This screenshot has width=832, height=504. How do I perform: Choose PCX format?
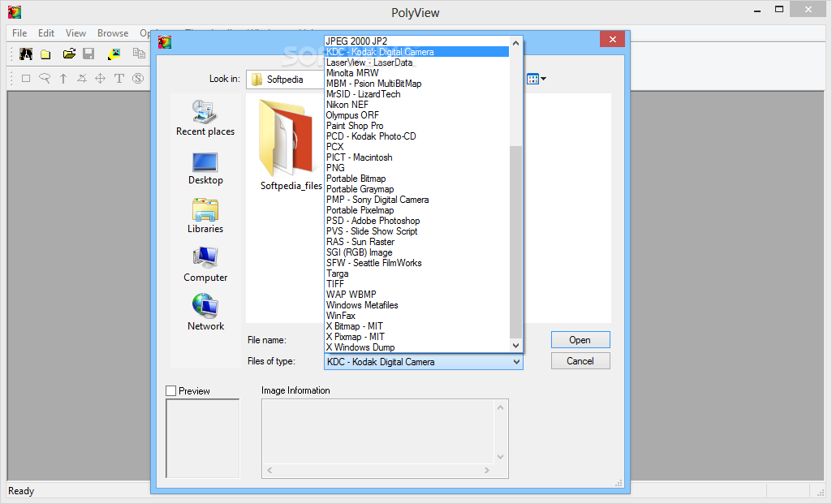point(416,147)
